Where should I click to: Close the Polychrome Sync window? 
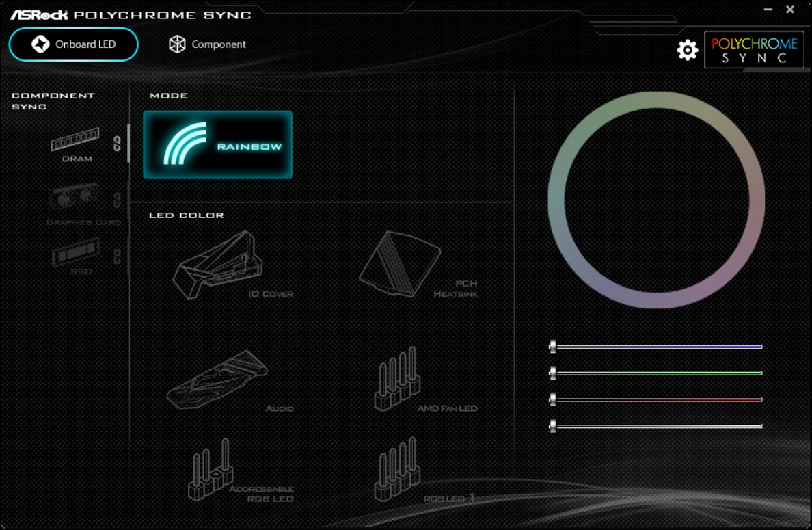[790, 10]
